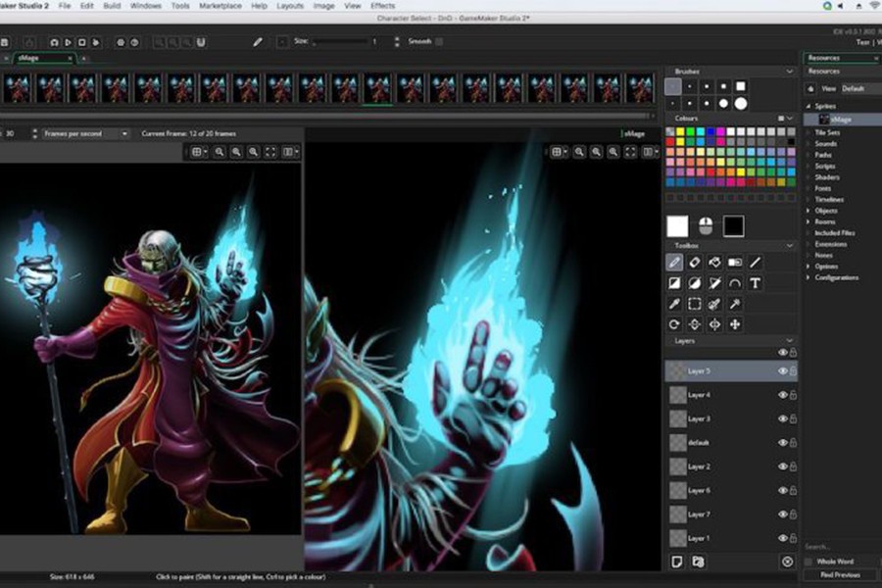Viewport: 882px width, 588px height.
Task: Hide Layer 4 with its eye icon
Action: click(782, 395)
